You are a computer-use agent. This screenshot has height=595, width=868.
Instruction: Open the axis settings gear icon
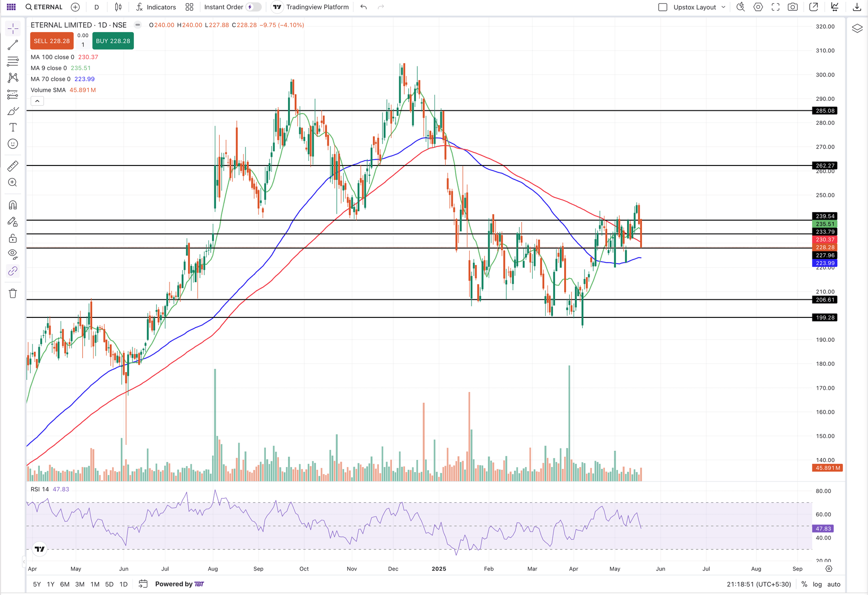(829, 569)
